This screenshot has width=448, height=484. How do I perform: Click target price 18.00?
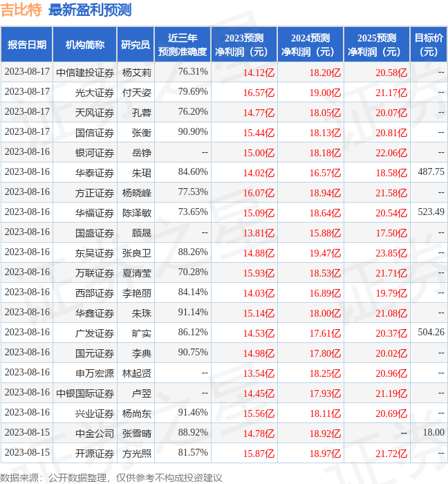(x=433, y=433)
